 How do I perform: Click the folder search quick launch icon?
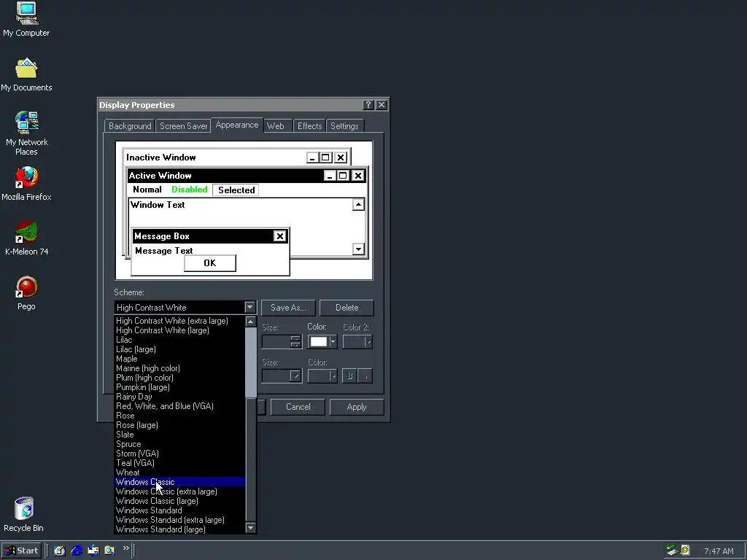110,551
